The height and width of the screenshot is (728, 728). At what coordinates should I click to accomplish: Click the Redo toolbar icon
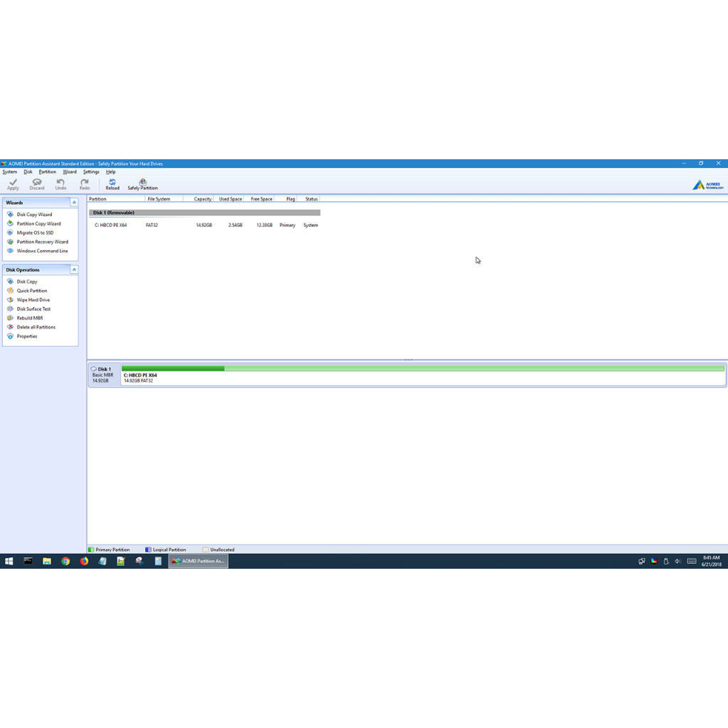(x=85, y=184)
